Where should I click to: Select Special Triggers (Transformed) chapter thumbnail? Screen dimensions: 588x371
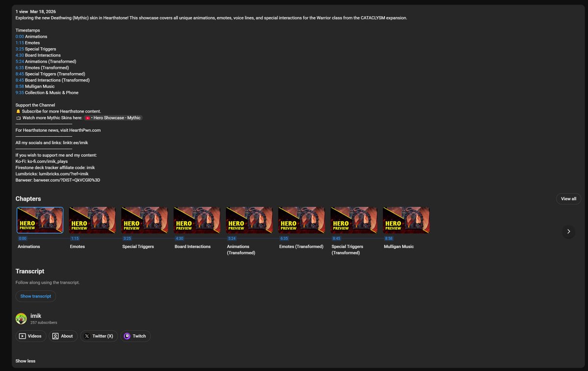point(354,220)
